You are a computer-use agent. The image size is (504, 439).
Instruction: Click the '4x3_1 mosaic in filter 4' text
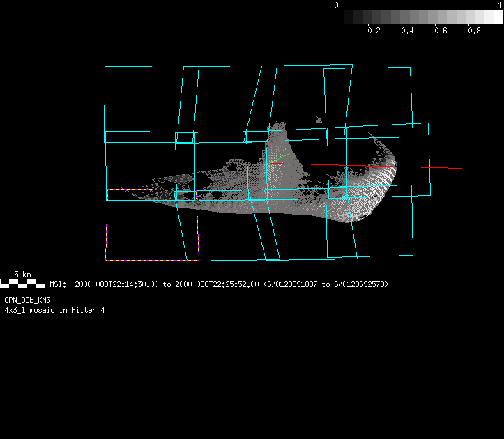pos(54,309)
